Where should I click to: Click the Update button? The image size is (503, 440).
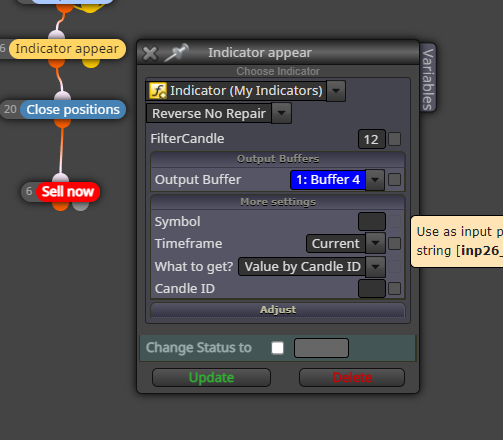coord(211,378)
